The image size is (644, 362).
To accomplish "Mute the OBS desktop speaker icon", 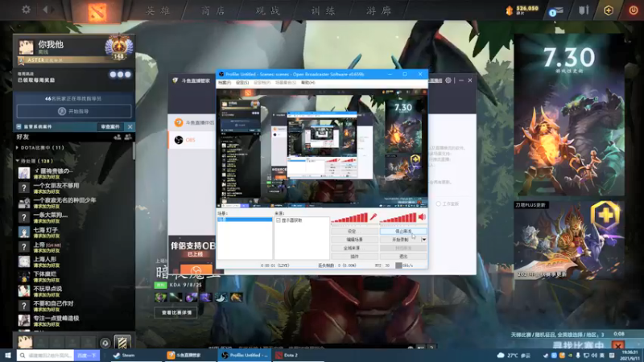I will point(422,217).
